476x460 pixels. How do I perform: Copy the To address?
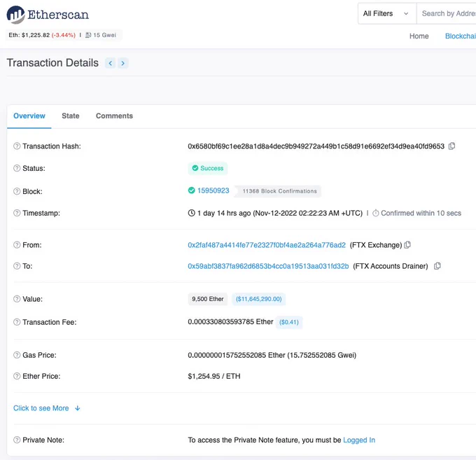click(437, 266)
